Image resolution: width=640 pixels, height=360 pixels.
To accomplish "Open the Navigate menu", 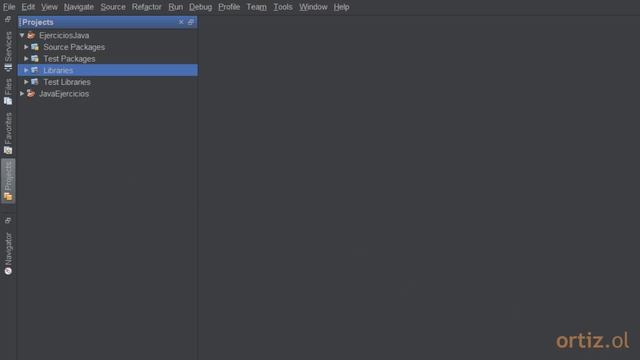I will 79,7.
